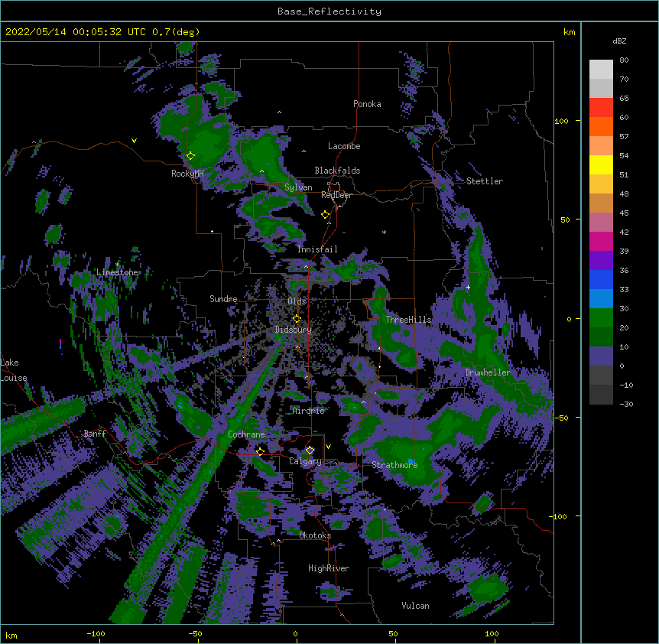This screenshot has width=659, height=644.
Task: Click the yellow v marker beside Calgary
Action: (328, 447)
